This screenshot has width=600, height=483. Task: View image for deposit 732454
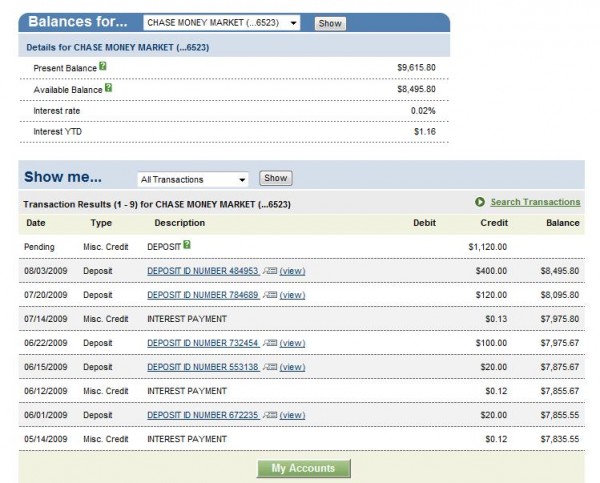coord(292,343)
